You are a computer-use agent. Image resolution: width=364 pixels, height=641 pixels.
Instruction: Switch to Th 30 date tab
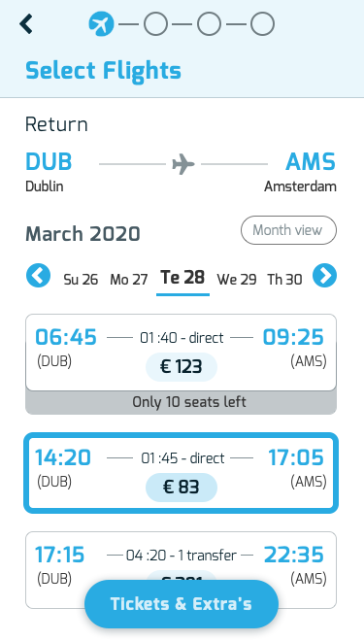(x=284, y=280)
